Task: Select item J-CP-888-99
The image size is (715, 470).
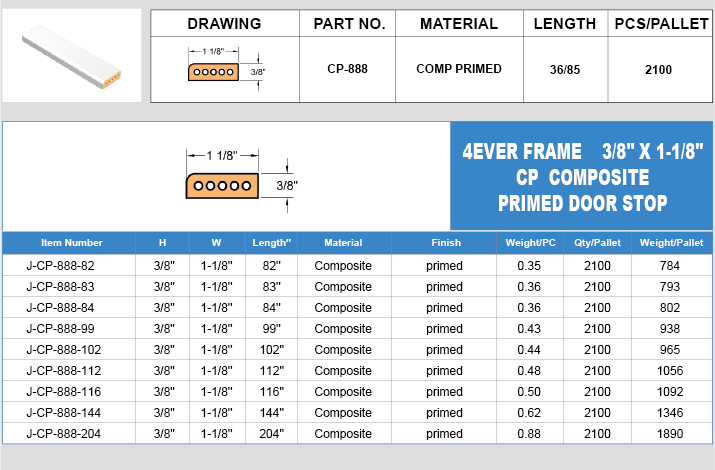Action: coord(60,329)
